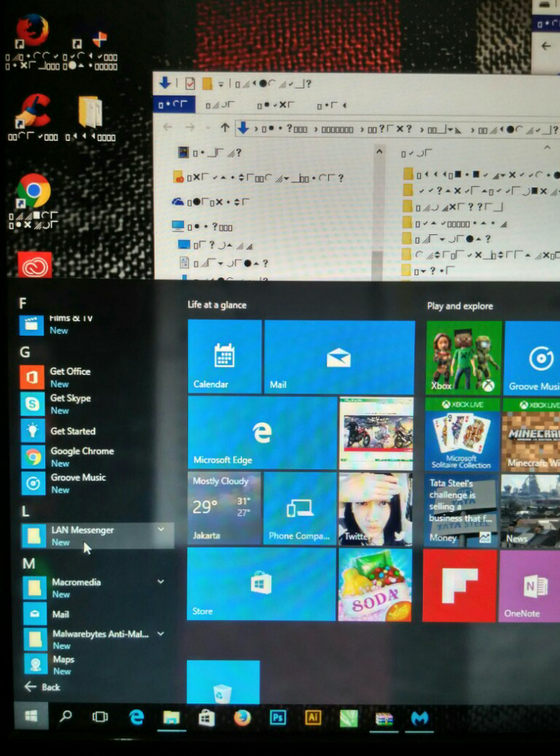Open the Microsoft Edge tile

click(262, 433)
